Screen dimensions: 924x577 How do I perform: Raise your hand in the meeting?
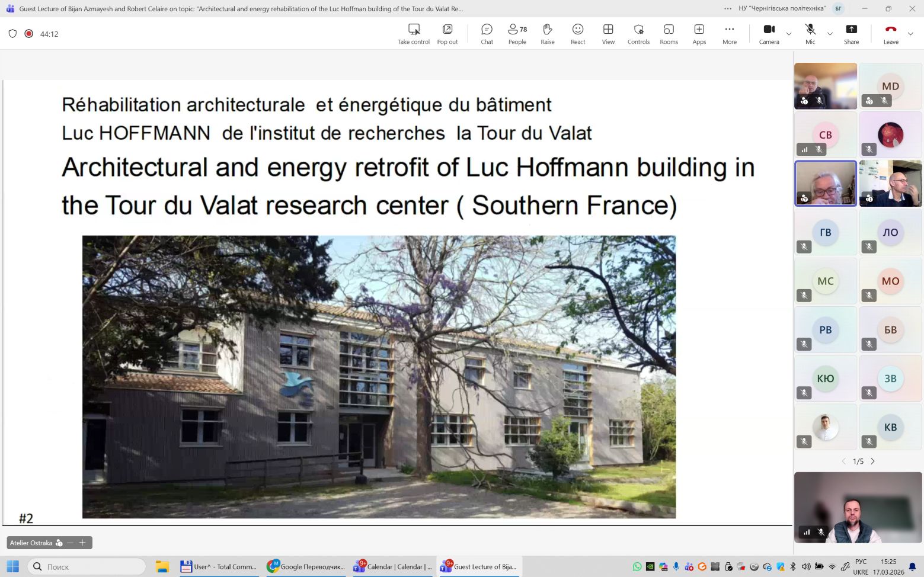[548, 34]
